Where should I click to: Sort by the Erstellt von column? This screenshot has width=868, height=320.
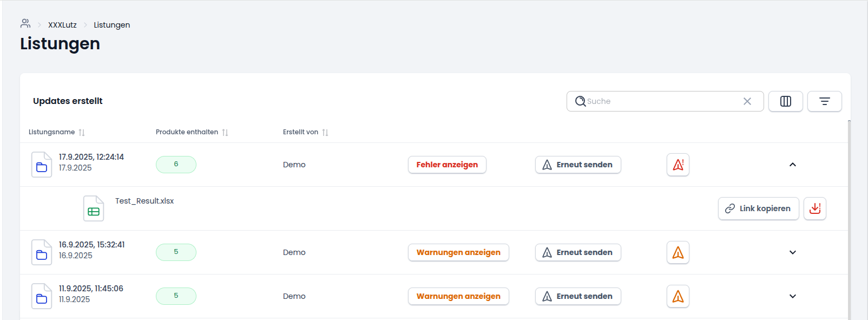325,133
